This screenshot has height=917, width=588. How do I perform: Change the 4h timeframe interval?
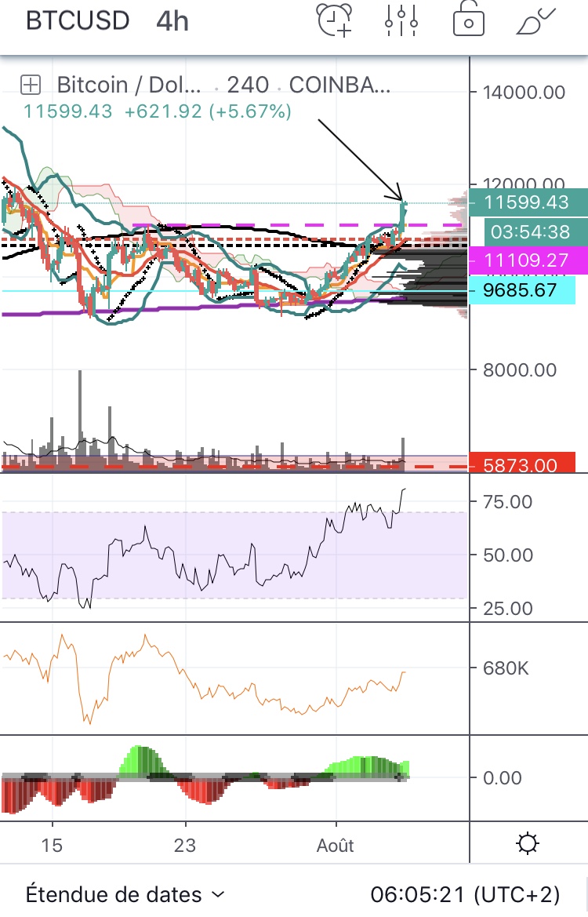172,21
